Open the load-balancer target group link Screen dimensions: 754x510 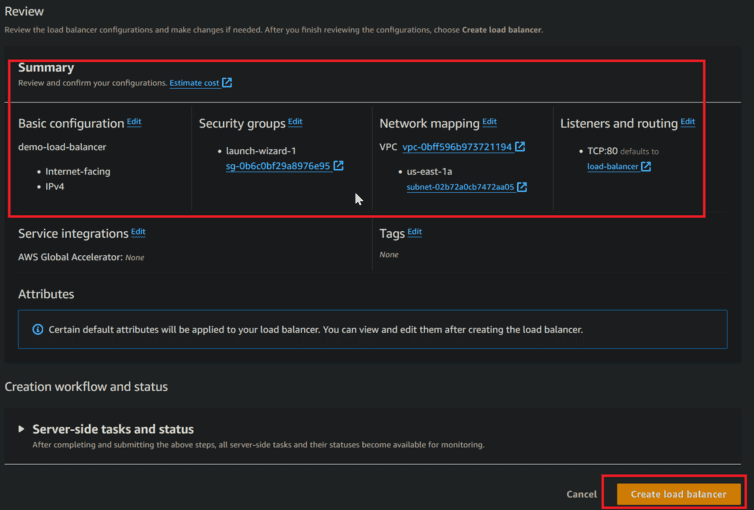click(x=613, y=166)
